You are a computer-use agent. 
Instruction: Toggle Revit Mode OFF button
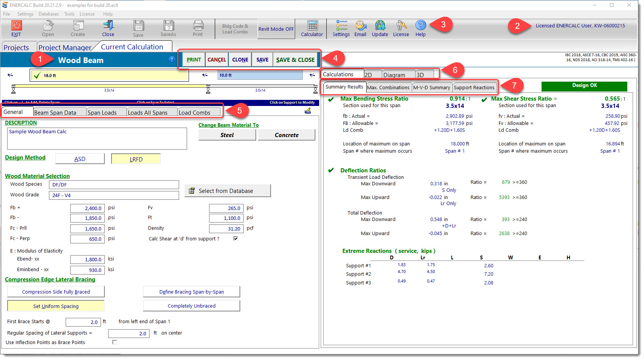click(x=276, y=29)
